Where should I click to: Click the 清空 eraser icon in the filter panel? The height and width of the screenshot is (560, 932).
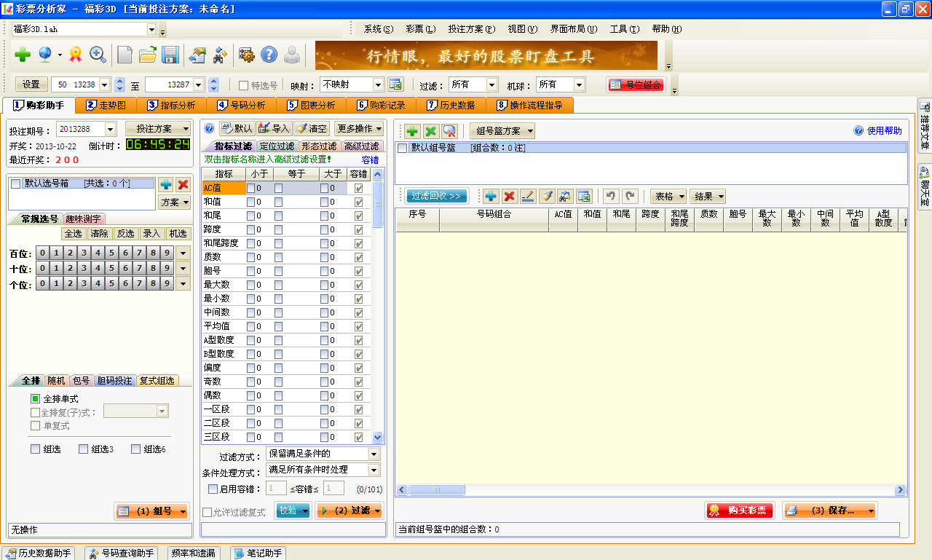312,129
